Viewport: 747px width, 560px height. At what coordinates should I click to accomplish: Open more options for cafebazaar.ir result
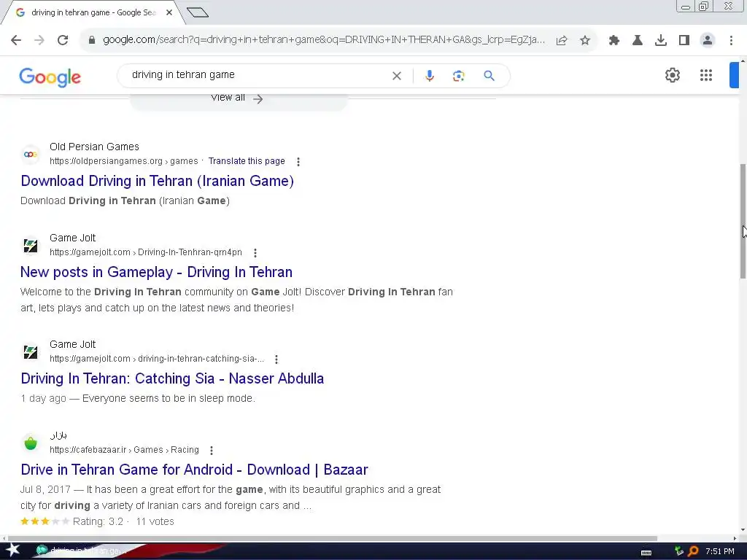212,451
